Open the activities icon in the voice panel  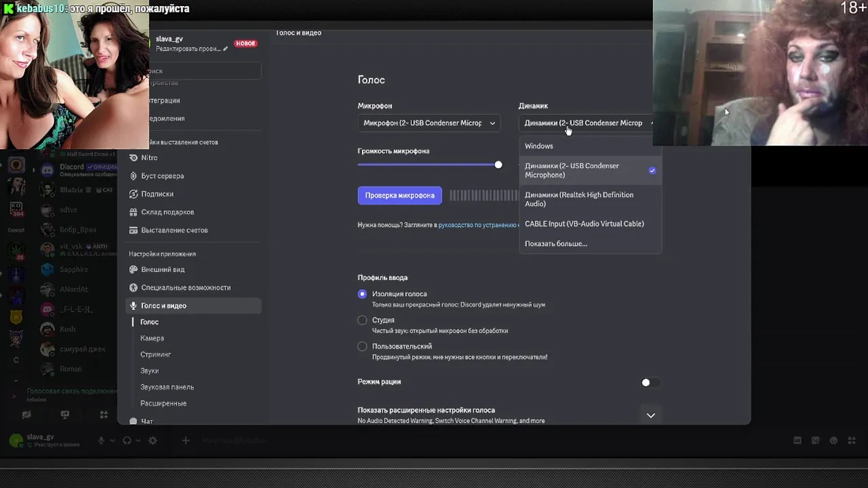click(104, 415)
